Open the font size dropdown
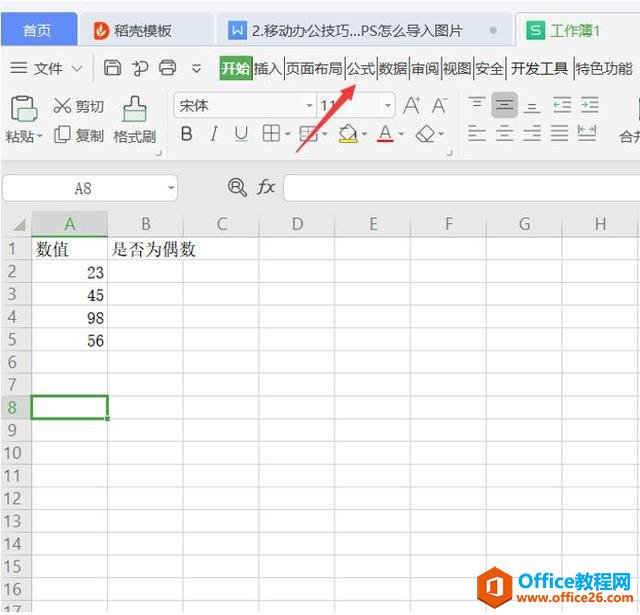640x615 pixels. coord(387,106)
